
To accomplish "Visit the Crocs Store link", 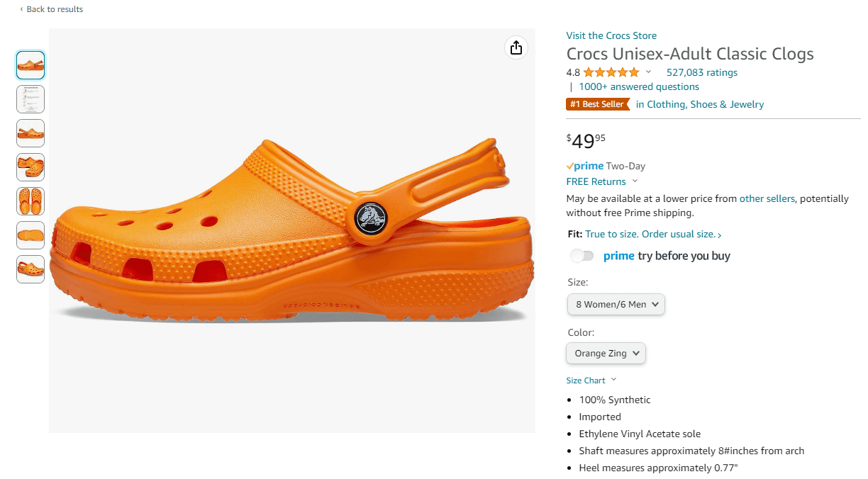I will [611, 35].
